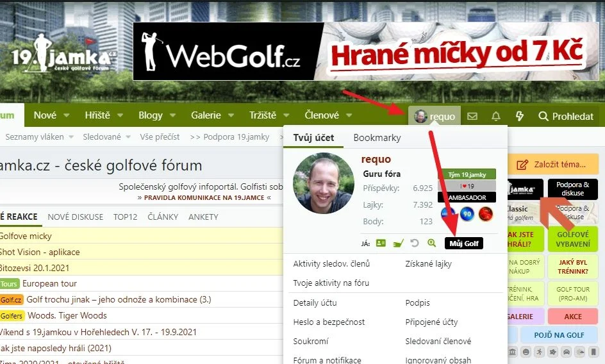Expand the Tržiště dropdown arrow

pyautogui.click(x=286, y=115)
